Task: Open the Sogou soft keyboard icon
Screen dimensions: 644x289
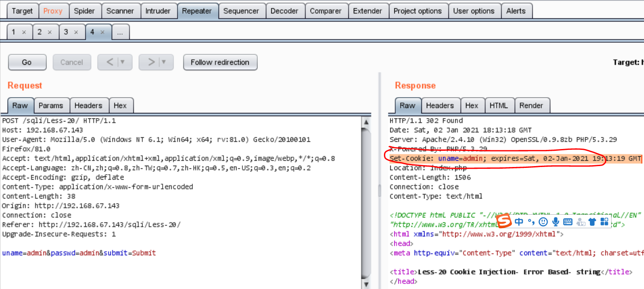Action: tap(568, 221)
